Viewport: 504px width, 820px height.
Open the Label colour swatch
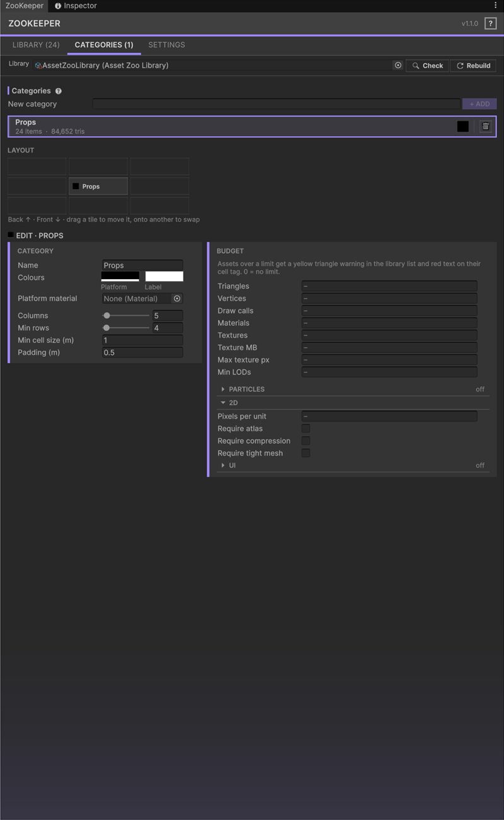[x=164, y=276]
